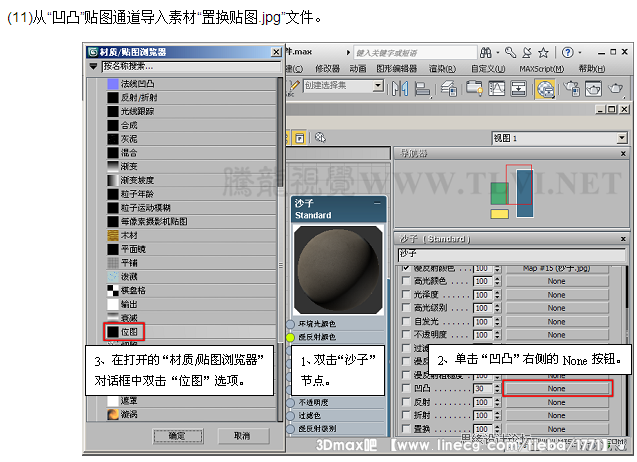Open the Schematic View icon
The width and height of the screenshot is (637, 462).
(x=518, y=88)
